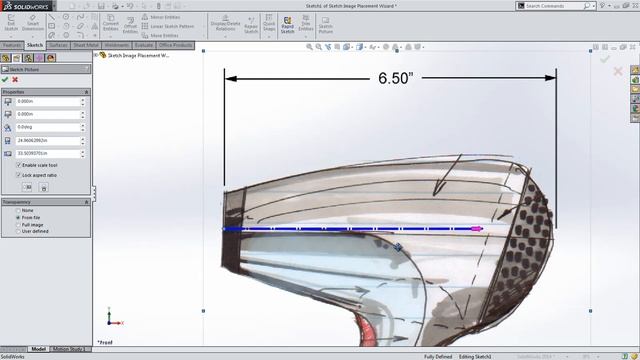Switch to Surfaces tab
Screen dimensions: 640x360
59,45
